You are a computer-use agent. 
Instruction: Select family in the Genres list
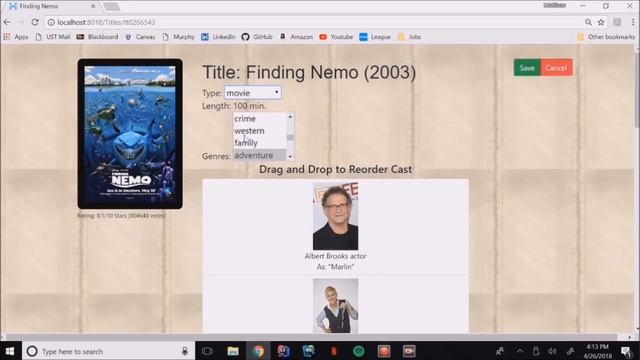[260, 143]
